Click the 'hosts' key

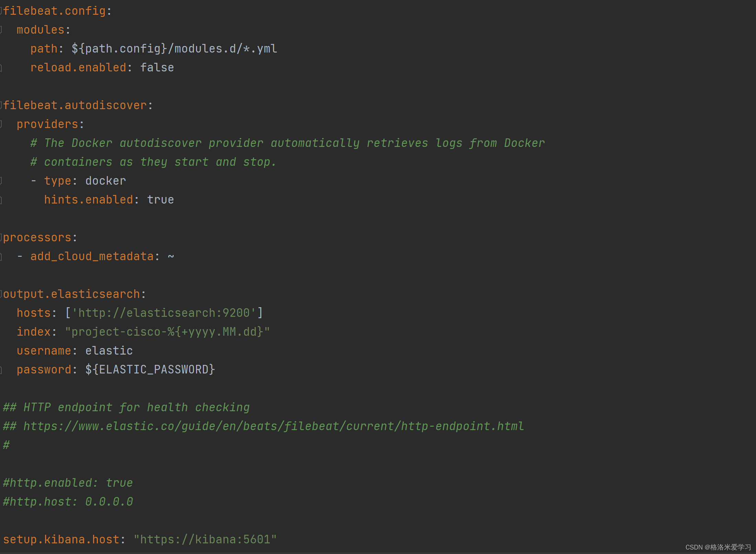pyautogui.click(x=34, y=313)
